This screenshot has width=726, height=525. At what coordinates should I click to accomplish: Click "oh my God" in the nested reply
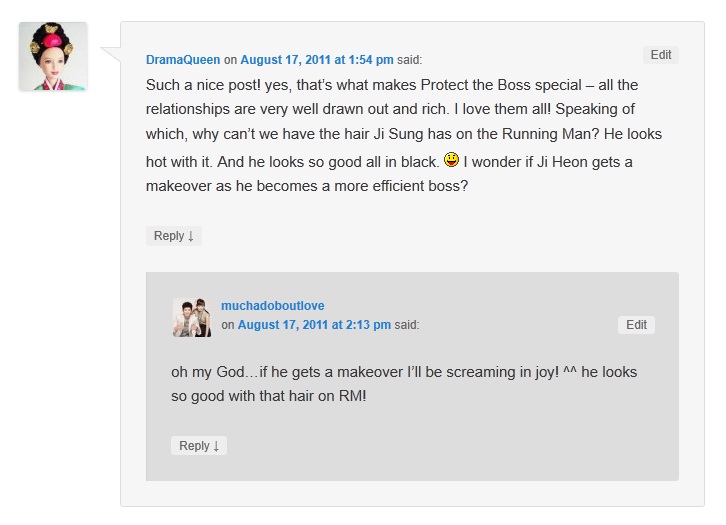point(207,372)
